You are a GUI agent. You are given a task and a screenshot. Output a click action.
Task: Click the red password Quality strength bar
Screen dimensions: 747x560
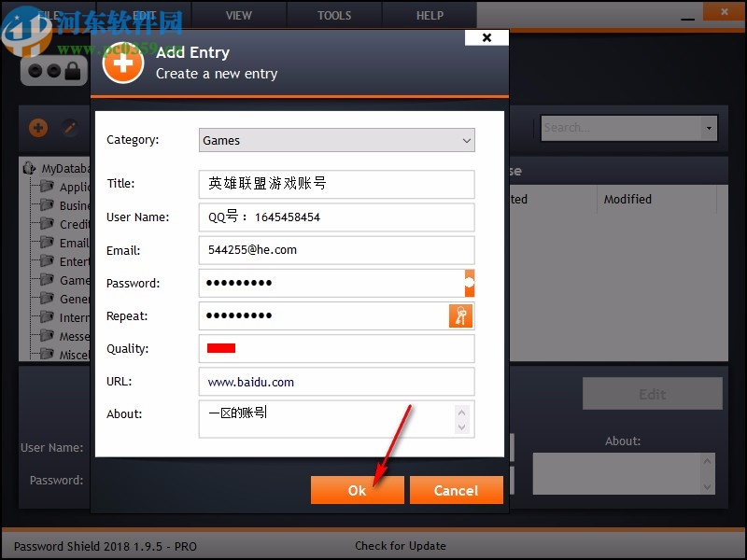(219, 348)
